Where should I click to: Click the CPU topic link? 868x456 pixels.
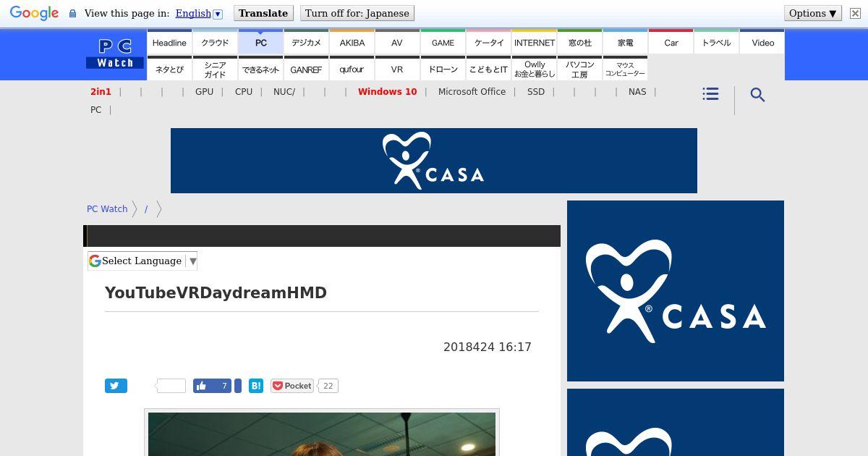[x=244, y=92]
